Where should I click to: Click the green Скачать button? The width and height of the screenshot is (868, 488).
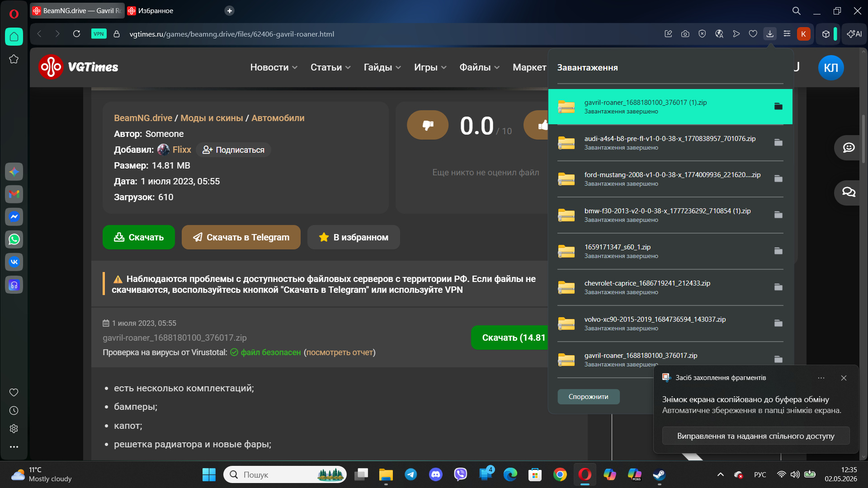pos(139,237)
